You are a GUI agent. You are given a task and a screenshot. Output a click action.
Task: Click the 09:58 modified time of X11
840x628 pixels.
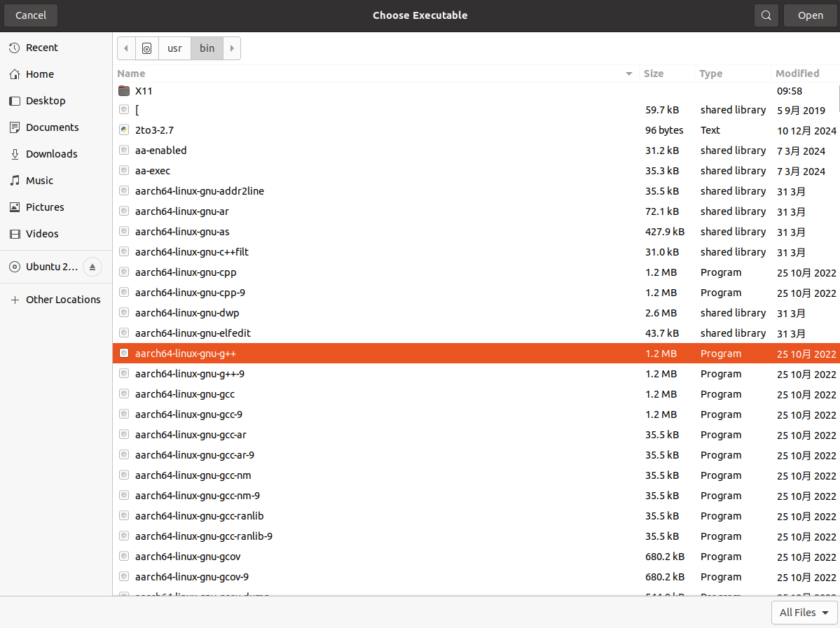tap(789, 91)
